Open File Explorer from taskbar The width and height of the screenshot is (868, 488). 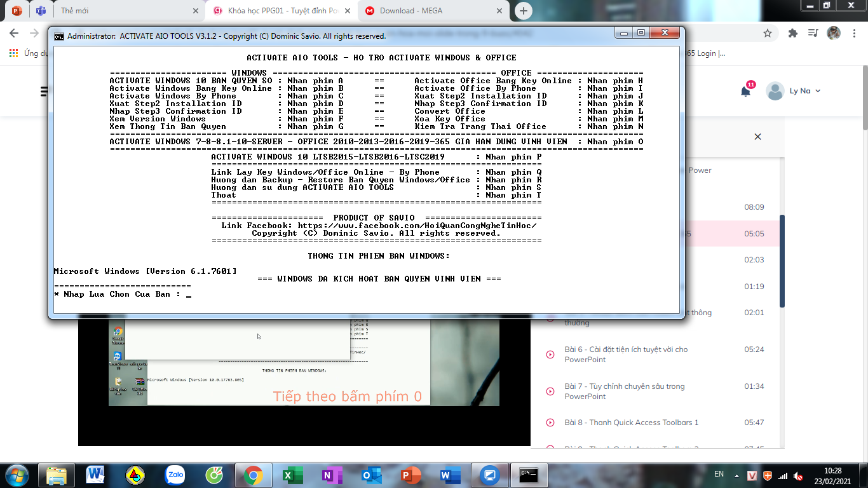[x=56, y=475]
